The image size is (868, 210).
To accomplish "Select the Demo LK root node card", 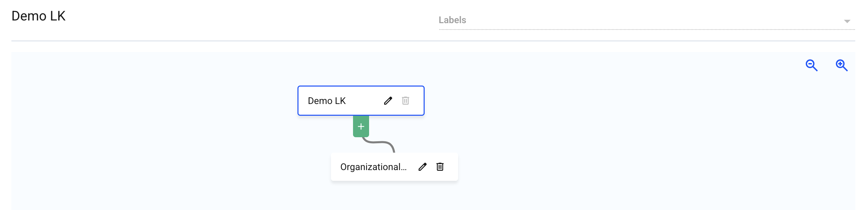I will pyautogui.click(x=361, y=101).
